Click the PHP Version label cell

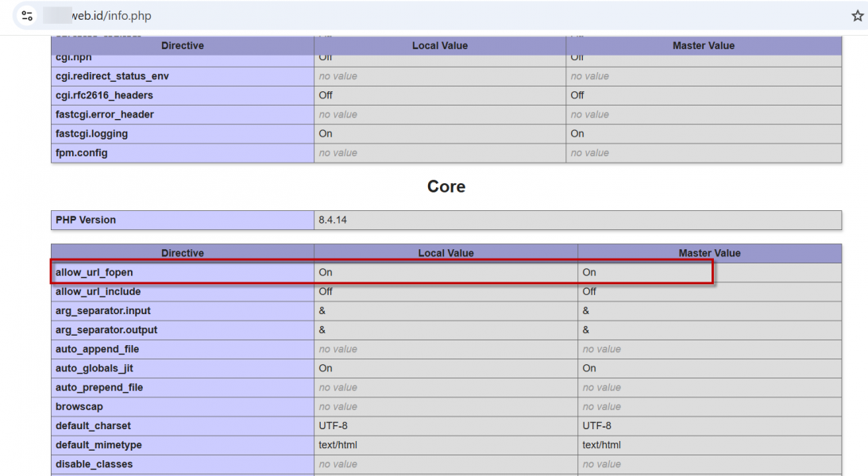(x=86, y=220)
